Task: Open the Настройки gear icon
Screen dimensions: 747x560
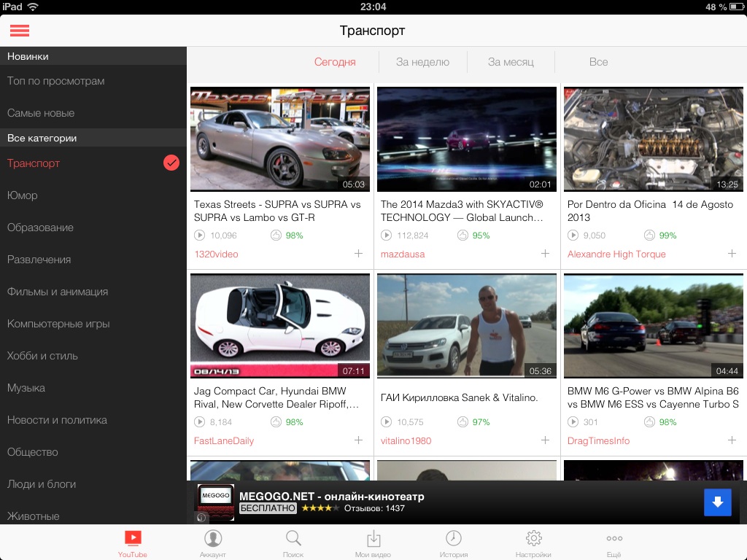Action: coord(533,538)
